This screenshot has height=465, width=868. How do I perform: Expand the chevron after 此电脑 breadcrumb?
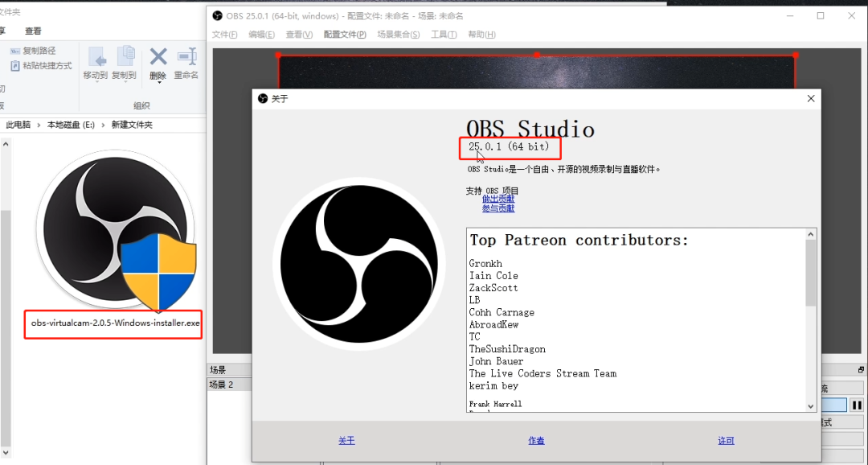(x=39, y=126)
